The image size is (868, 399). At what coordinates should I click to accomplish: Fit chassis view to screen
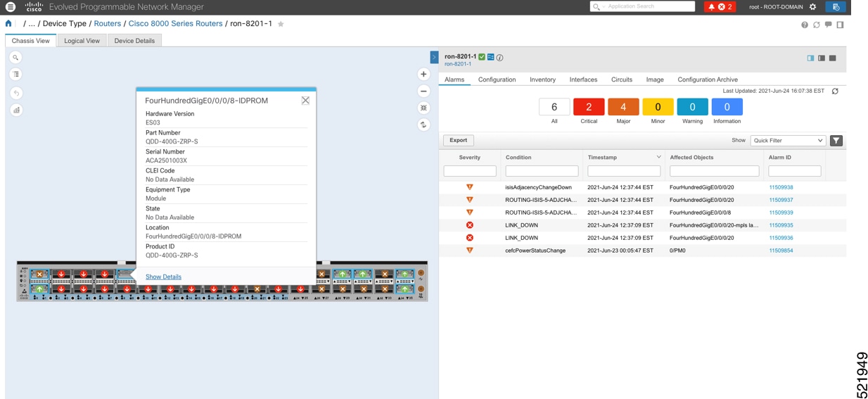click(x=423, y=108)
